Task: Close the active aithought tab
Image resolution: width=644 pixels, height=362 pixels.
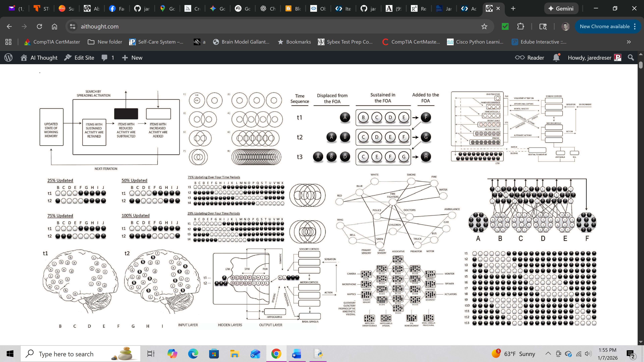Action: click(498, 9)
